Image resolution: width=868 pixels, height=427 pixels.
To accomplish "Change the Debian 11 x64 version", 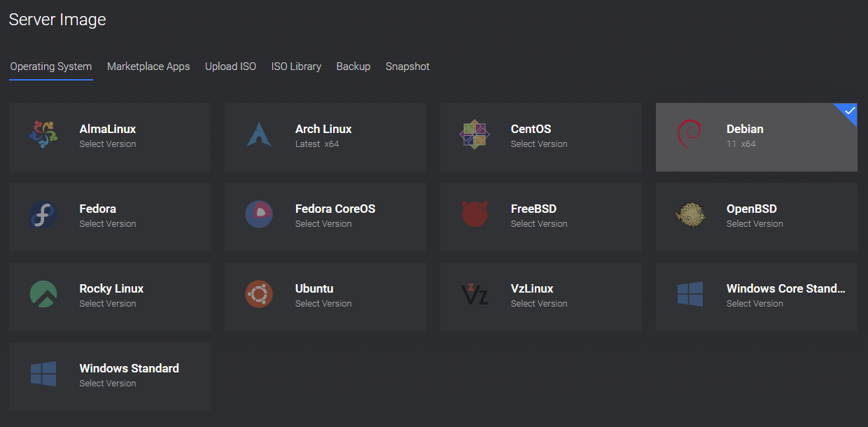I will coord(741,144).
